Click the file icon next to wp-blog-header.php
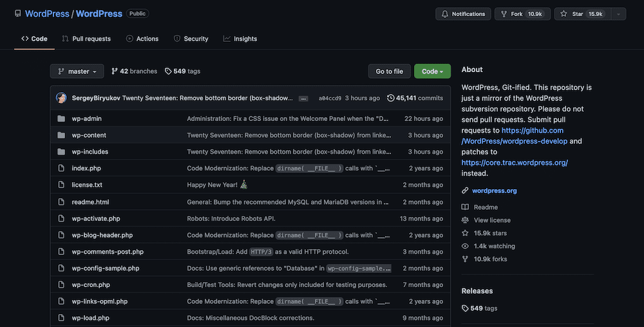Viewport: 644px width, 327px height. [61, 235]
